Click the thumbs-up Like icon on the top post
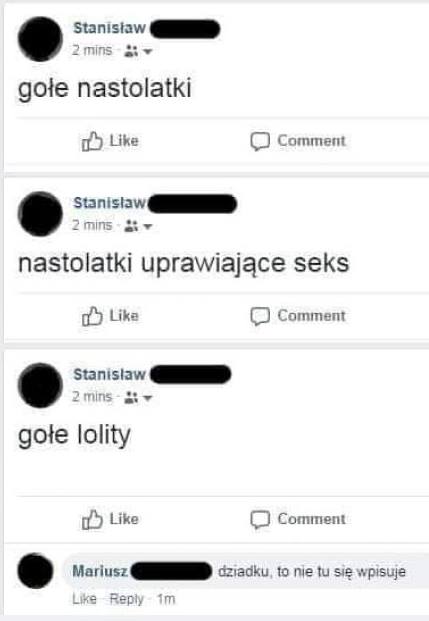 [92, 141]
